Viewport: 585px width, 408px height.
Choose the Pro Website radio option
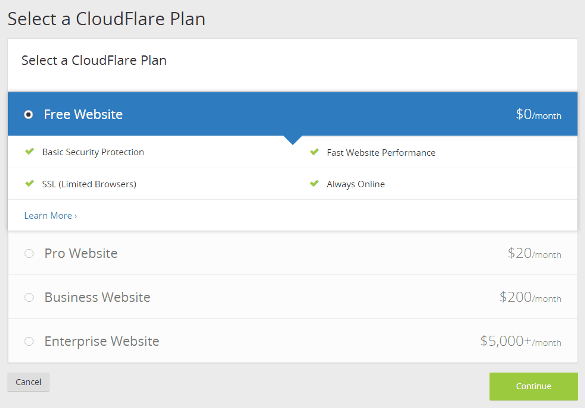(29, 254)
